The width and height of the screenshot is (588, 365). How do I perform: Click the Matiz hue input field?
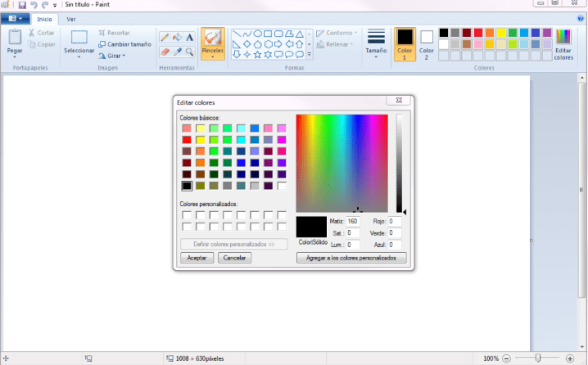point(353,221)
